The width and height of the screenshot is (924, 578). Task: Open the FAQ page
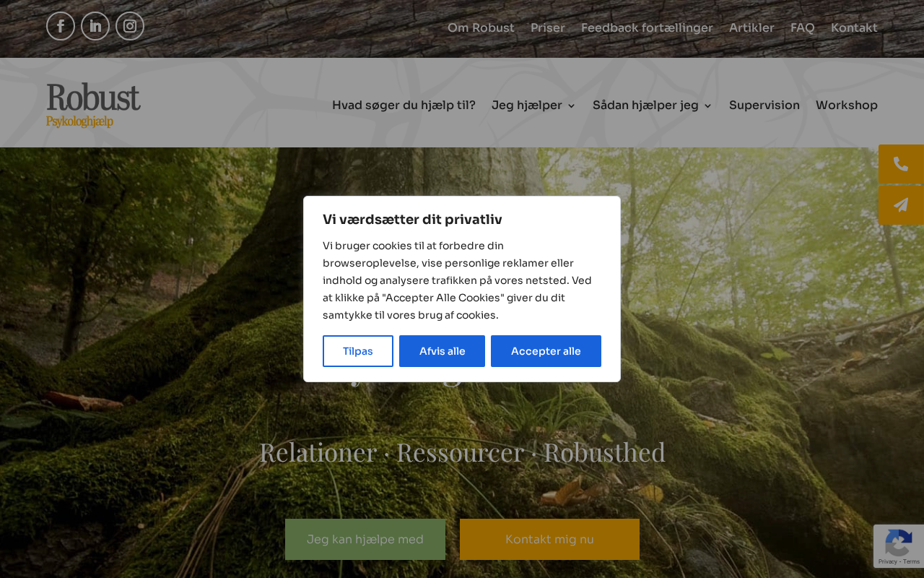pyautogui.click(x=802, y=27)
